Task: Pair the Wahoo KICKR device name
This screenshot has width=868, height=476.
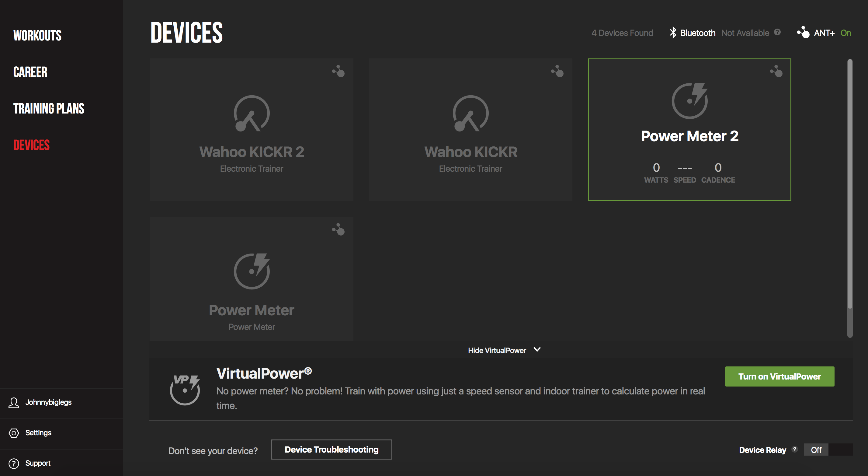Action: pos(471,152)
